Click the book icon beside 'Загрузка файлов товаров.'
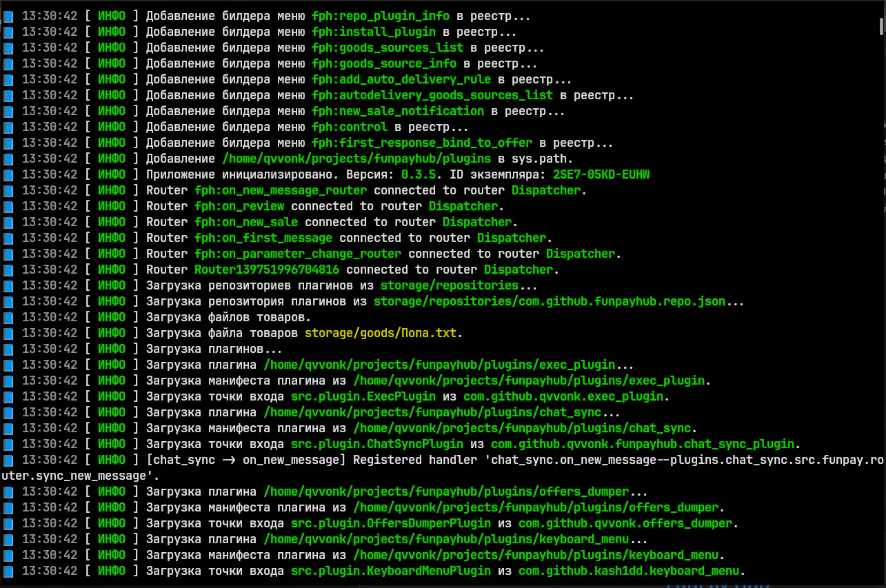This screenshot has height=588, width=886. tap(8, 317)
